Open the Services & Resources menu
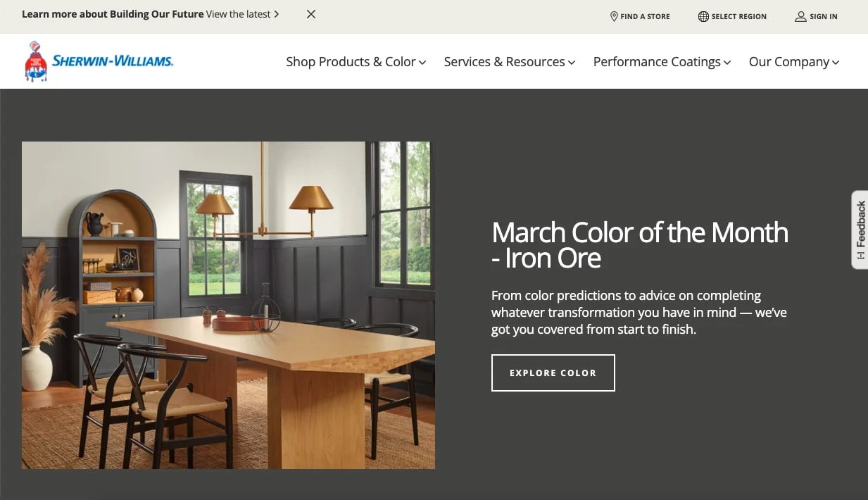The width and height of the screenshot is (868, 500). click(510, 62)
